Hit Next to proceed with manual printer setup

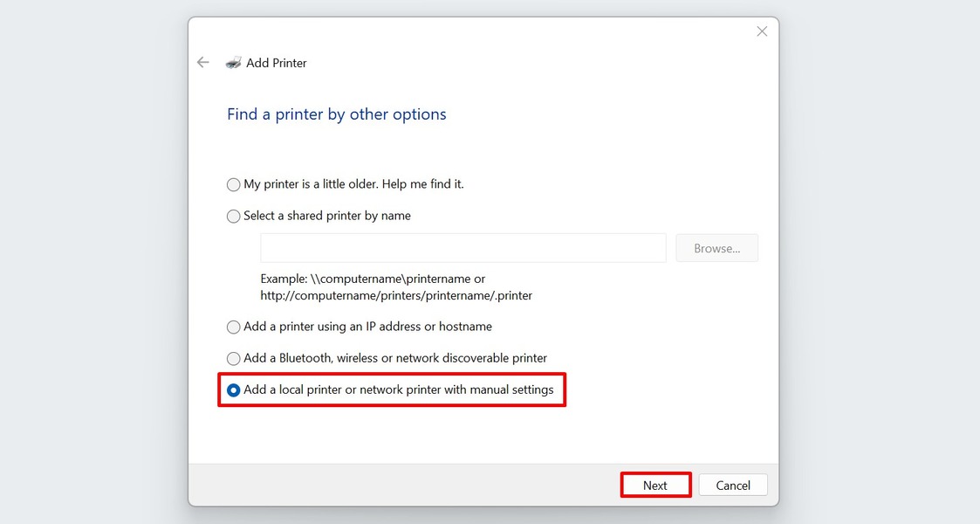point(655,485)
